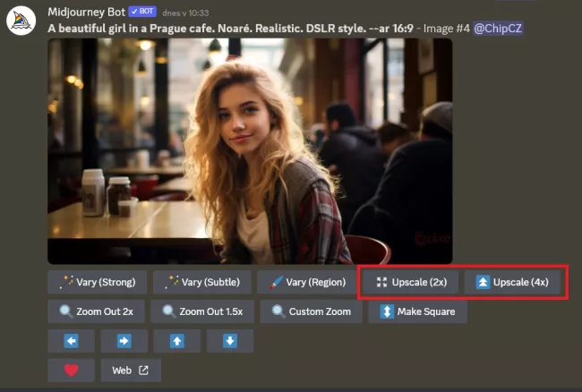582x392 pixels.
Task: Enlarge the generated cafe girl image
Action: 250,150
